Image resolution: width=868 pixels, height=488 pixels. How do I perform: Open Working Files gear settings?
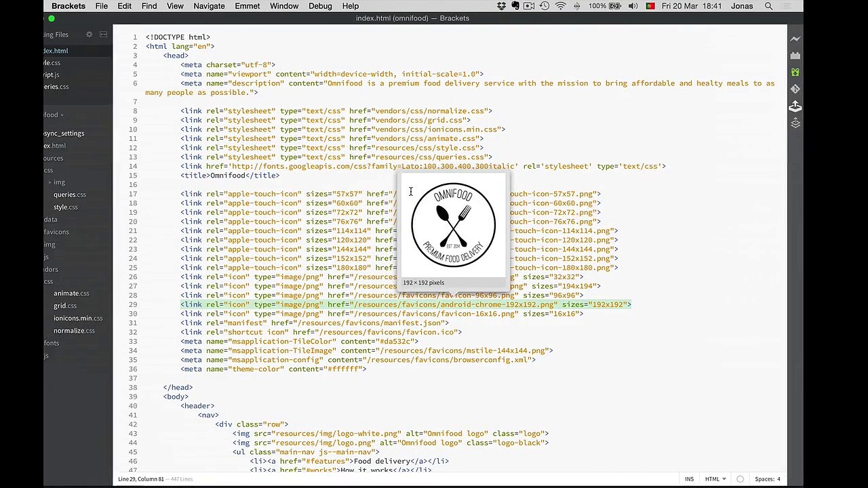point(89,35)
